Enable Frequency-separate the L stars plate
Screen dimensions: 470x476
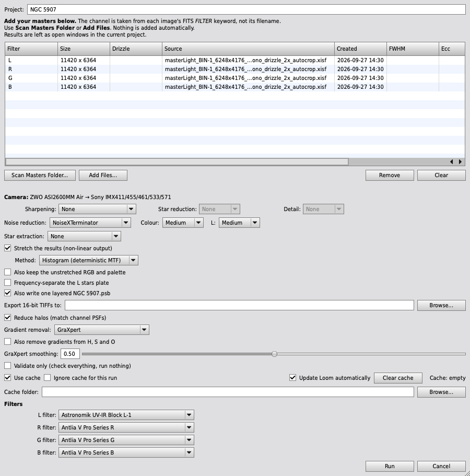[8, 283]
